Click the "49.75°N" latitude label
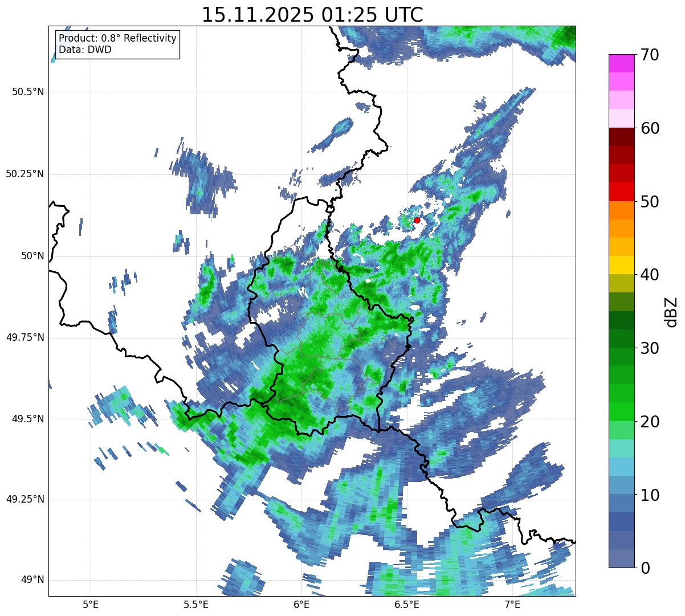685x616 pixels. click(25, 337)
